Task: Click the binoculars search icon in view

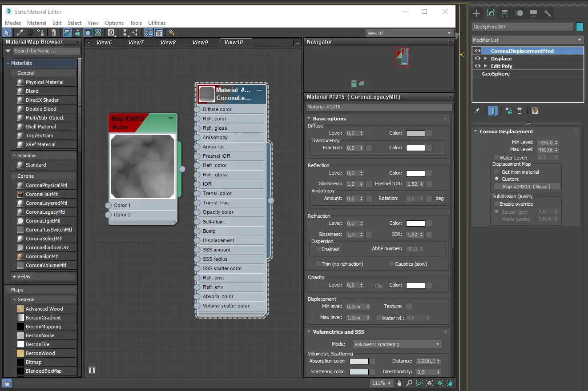Action: (92, 370)
